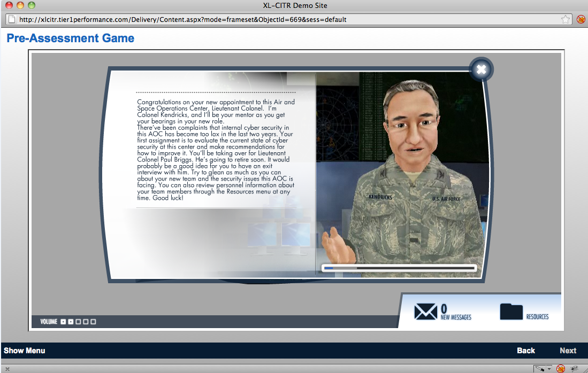This screenshot has height=373, width=588.
Task: Click the bookmark star in address bar
Action: point(566,19)
